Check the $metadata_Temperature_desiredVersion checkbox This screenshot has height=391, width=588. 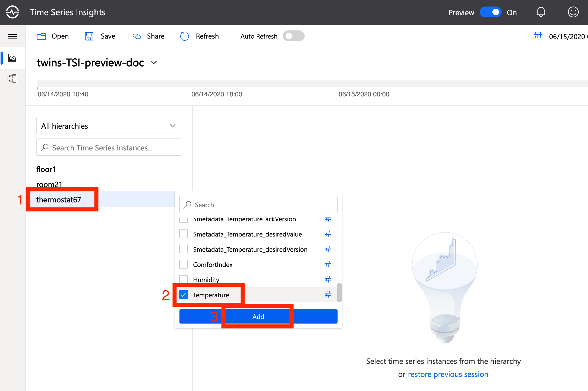pos(184,249)
